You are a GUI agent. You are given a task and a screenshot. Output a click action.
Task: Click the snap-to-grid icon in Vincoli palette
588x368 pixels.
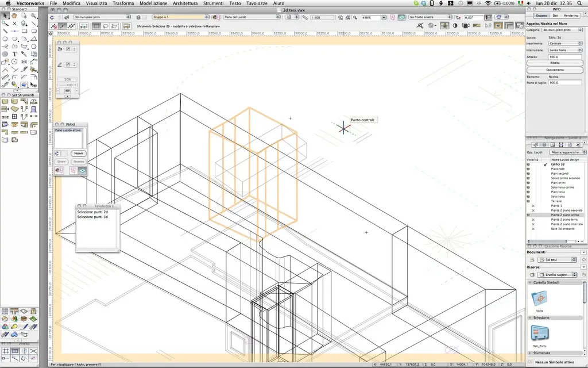[5, 351]
